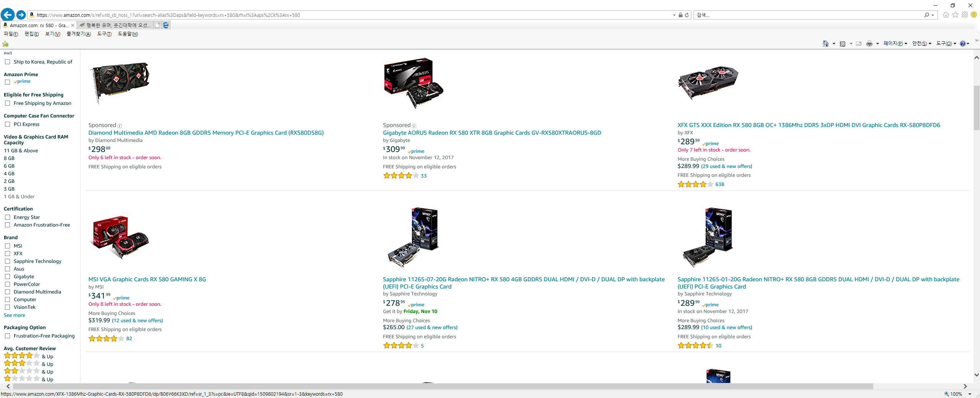The height and width of the screenshot is (398, 980).
Task: Open Diamond Multimedia AMD Radeon 8GB product link
Action: 206,133
